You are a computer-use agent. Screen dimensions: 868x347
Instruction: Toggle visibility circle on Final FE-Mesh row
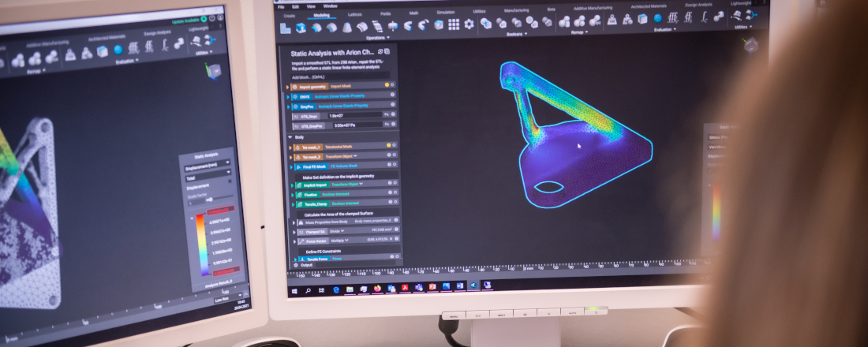(x=395, y=165)
